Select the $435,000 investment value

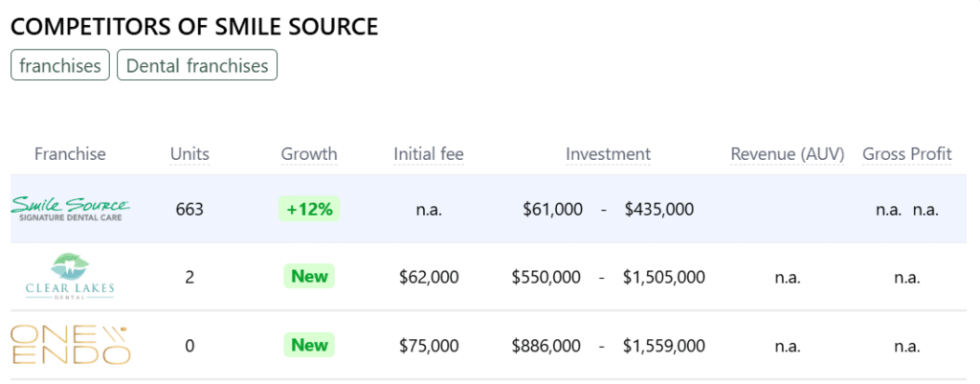pos(658,209)
